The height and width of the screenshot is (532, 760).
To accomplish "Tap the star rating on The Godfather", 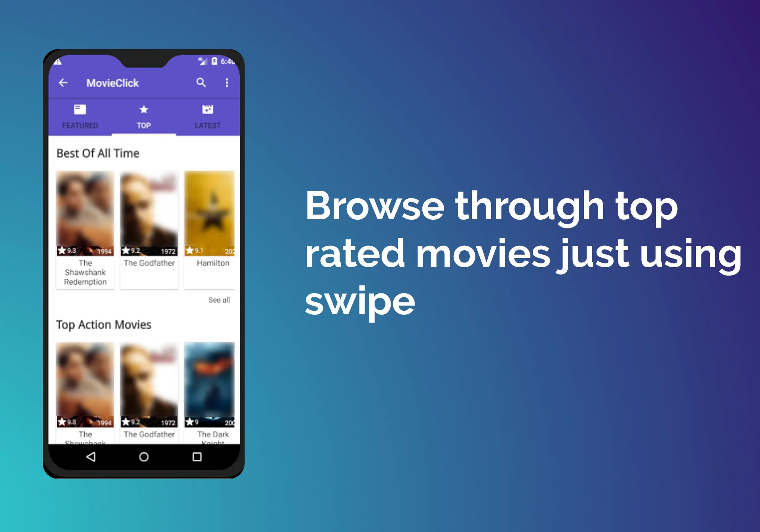I will (x=128, y=249).
